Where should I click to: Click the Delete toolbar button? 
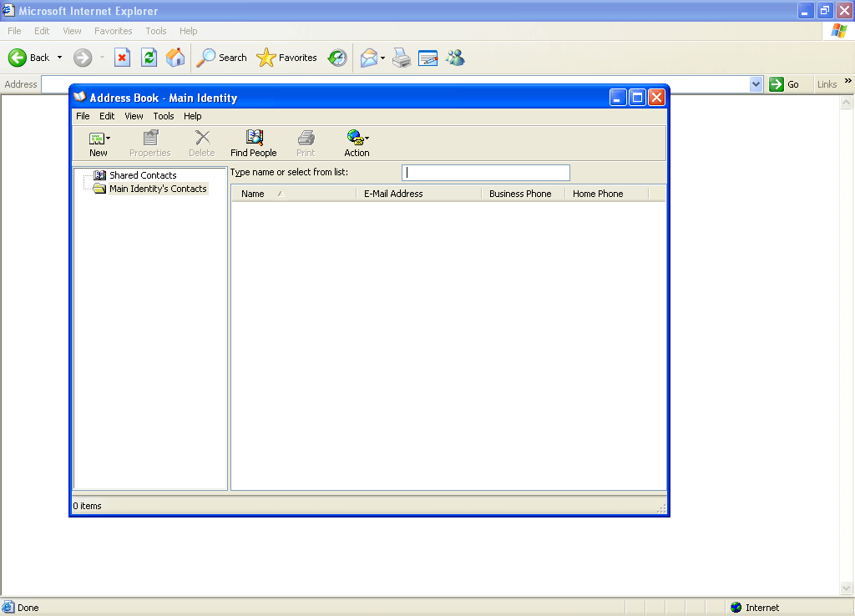click(x=202, y=144)
